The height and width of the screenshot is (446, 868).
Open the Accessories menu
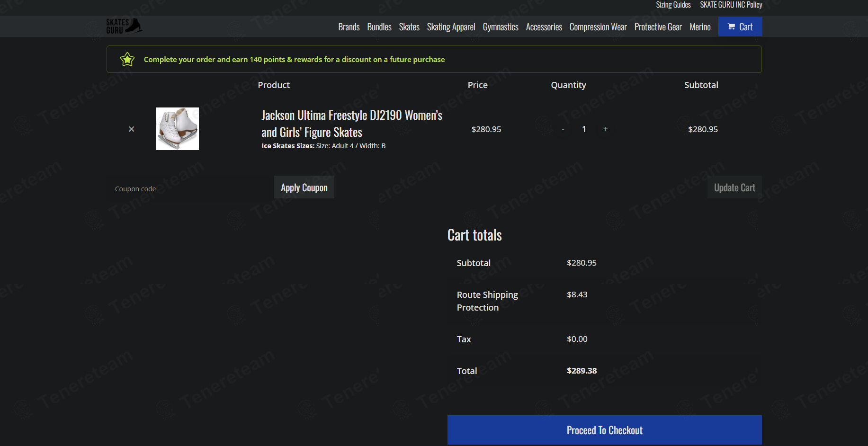click(544, 27)
